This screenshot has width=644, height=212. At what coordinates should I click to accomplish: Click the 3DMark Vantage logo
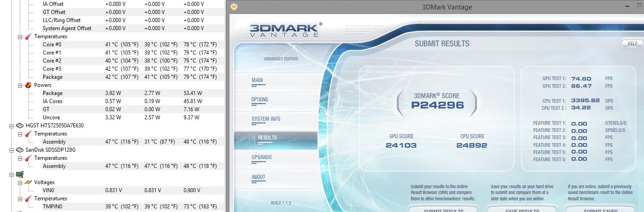[285, 30]
